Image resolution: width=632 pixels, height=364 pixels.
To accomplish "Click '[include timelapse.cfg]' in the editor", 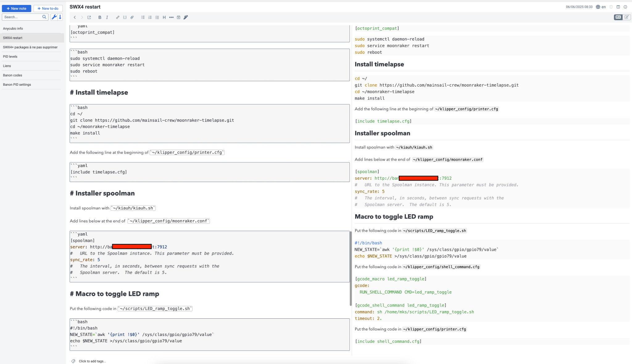I will pyautogui.click(x=99, y=172).
